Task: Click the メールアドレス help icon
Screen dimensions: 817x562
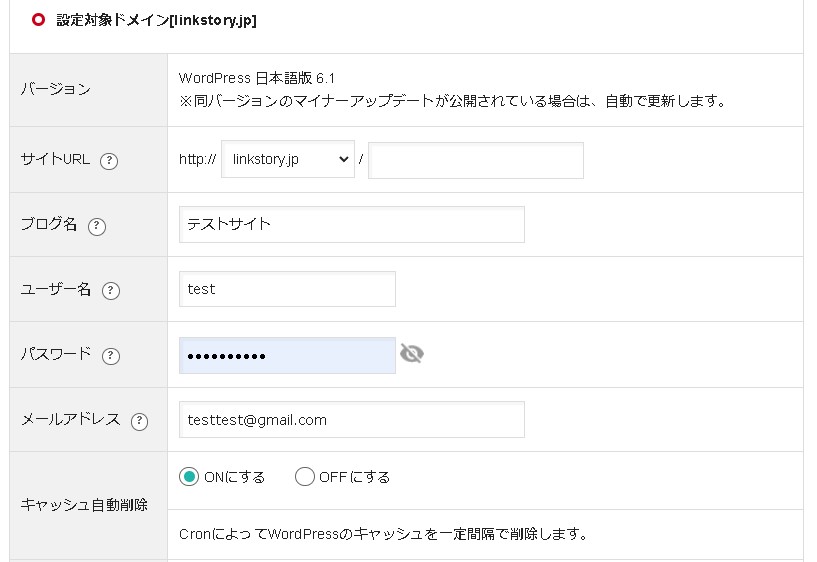Action: pyautogui.click(x=139, y=421)
